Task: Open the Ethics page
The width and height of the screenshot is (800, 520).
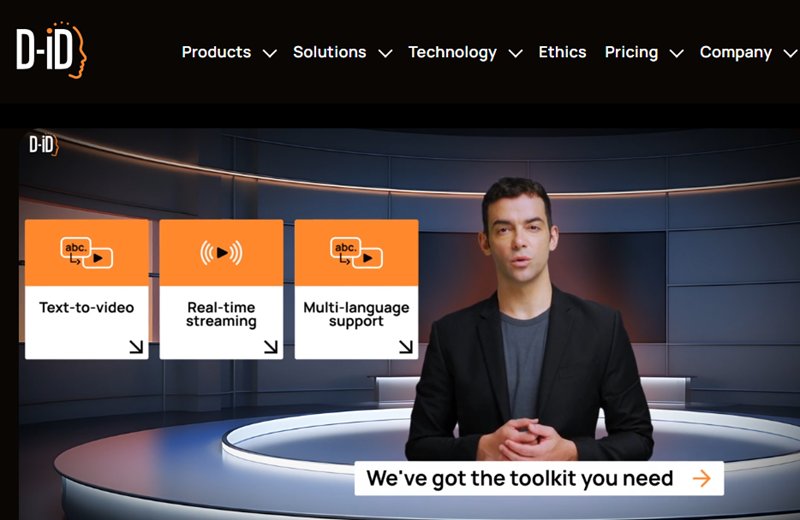Action: (x=562, y=52)
